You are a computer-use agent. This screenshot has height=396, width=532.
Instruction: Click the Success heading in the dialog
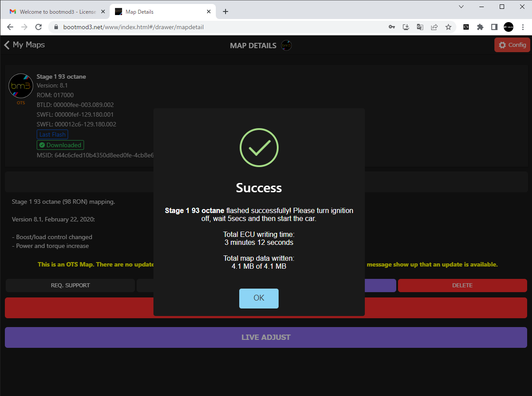[259, 188]
